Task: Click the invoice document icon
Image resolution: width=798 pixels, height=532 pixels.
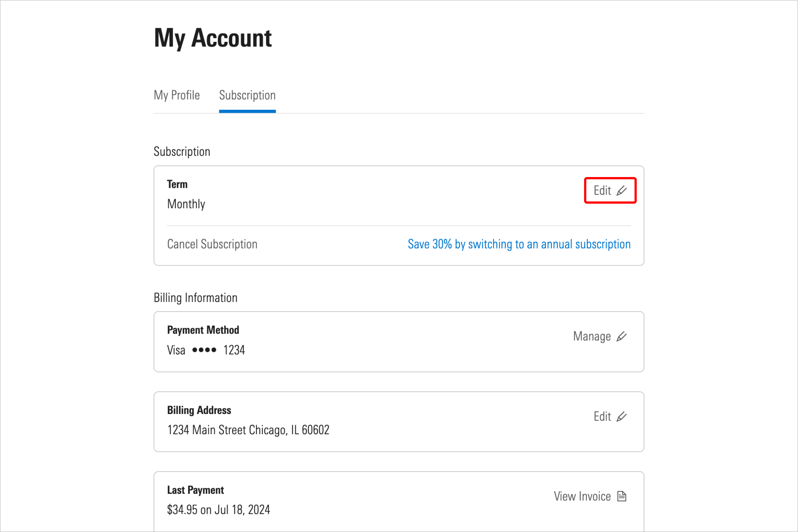Action: (621, 496)
